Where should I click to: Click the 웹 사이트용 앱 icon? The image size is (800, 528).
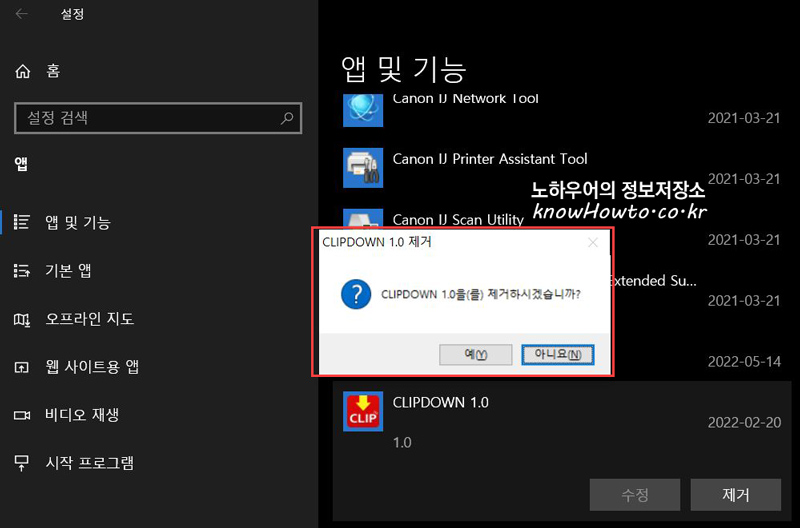click(x=21, y=367)
